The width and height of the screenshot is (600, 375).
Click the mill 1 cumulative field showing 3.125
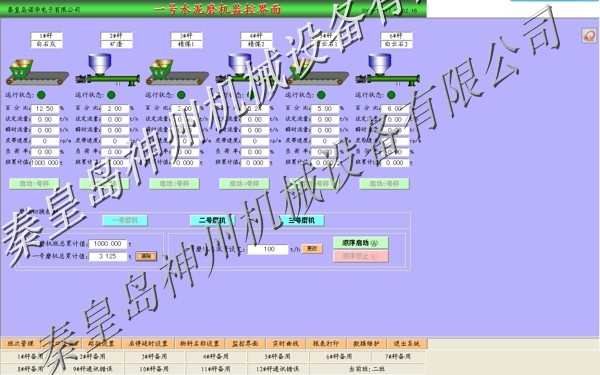(x=108, y=256)
